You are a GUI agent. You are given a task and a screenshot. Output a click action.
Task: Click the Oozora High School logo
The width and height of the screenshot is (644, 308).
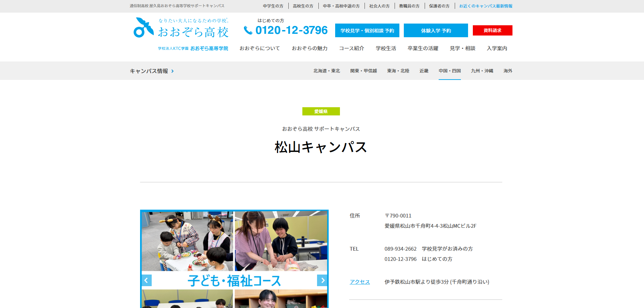[181, 28]
